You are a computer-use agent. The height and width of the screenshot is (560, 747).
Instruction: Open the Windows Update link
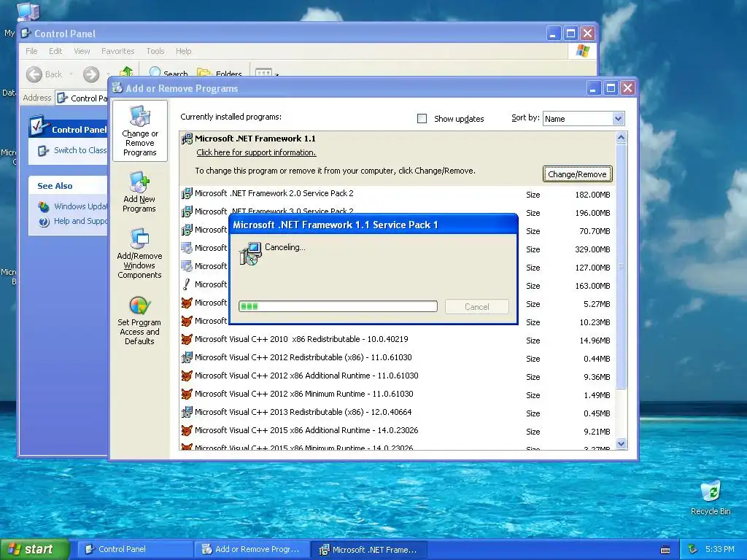[x=80, y=206]
